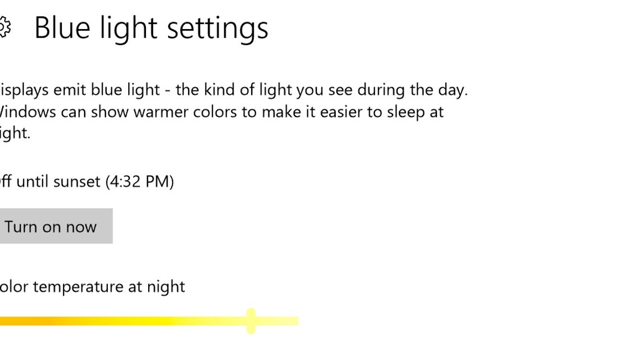Click the settings gear icon beside the title
The image size is (644, 362).
4,27
